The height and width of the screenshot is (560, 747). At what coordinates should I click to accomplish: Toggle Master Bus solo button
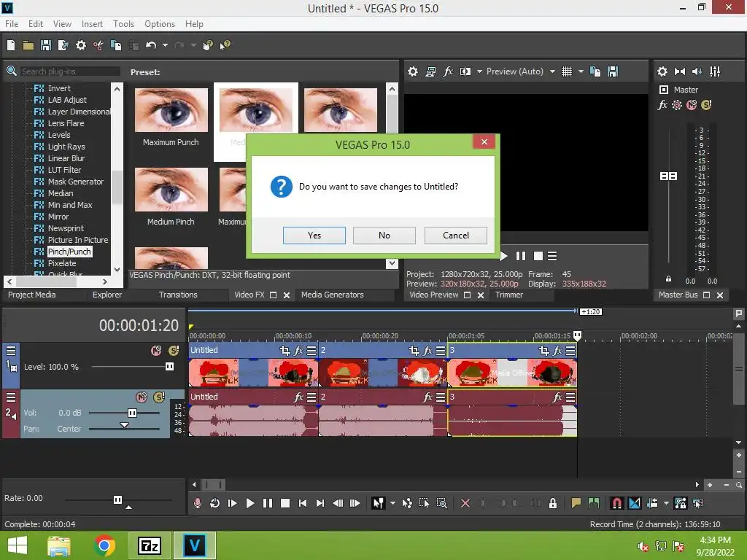[x=706, y=105]
